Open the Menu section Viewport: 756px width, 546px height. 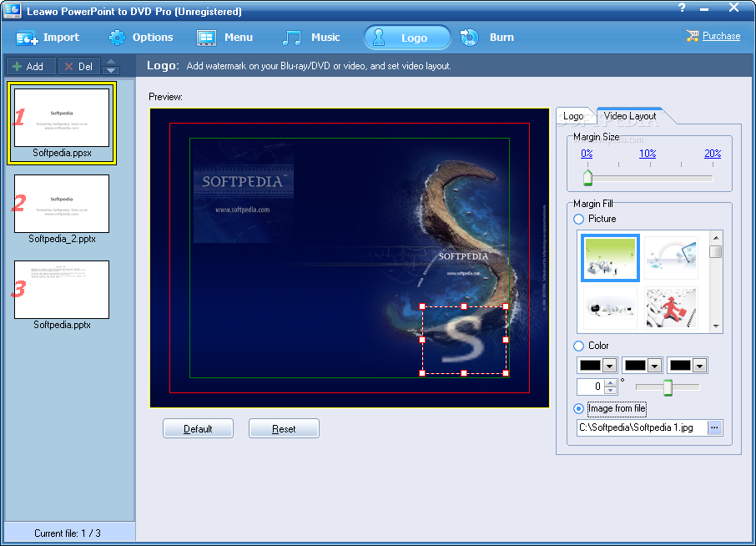click(x=224, y=38)
